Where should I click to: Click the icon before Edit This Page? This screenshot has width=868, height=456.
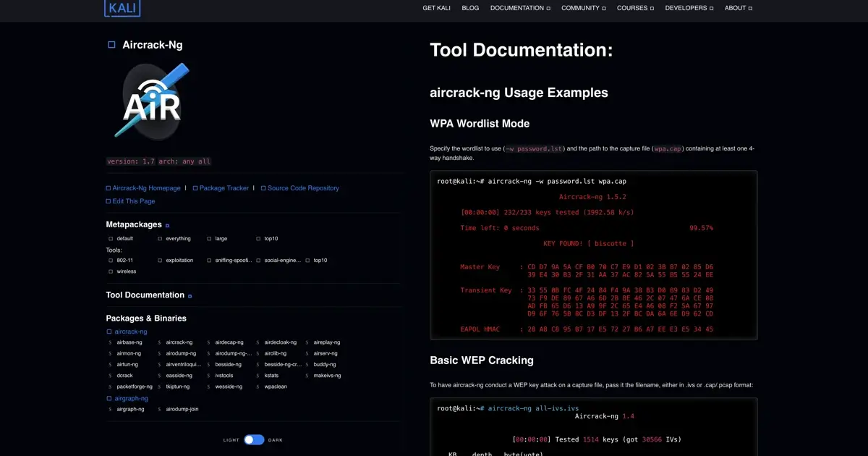(x=109, y=201)
